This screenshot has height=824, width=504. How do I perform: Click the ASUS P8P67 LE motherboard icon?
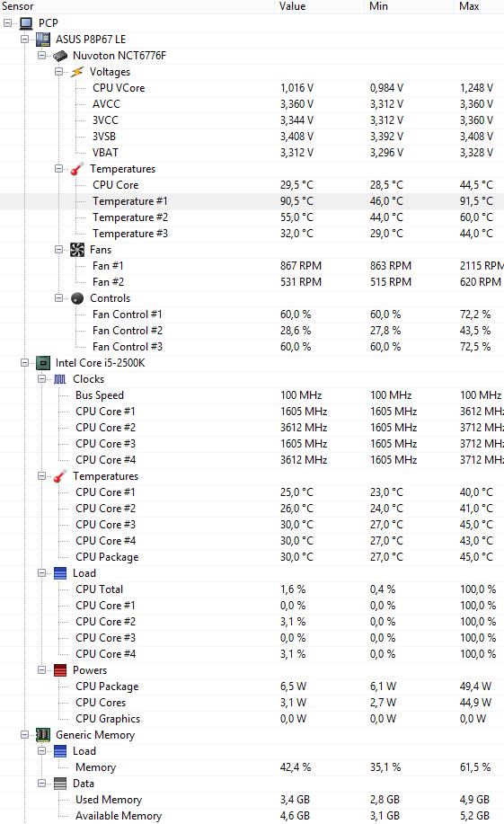[42, 40]
